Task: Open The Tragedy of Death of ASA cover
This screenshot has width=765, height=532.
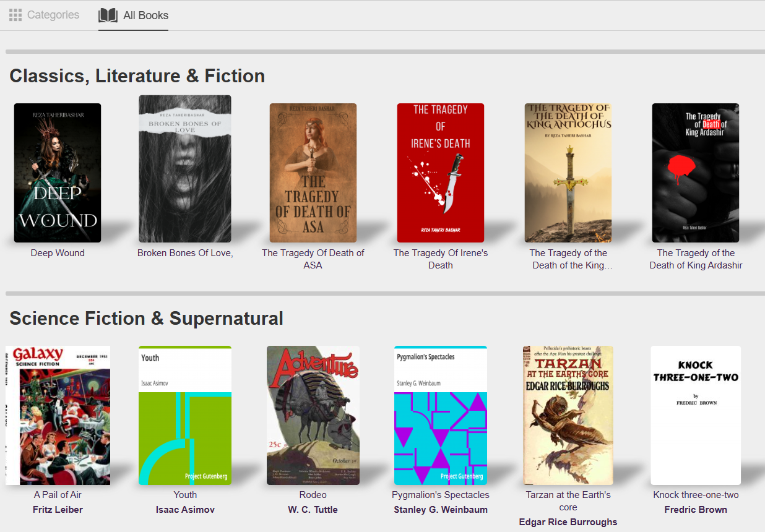Action: (313, 173)
